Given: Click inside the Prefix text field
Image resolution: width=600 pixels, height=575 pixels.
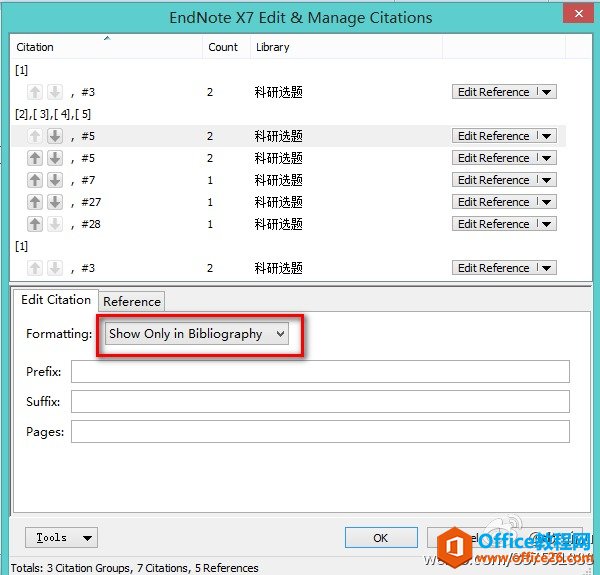Looking at the screenshot, I should [x=320, y=372].
